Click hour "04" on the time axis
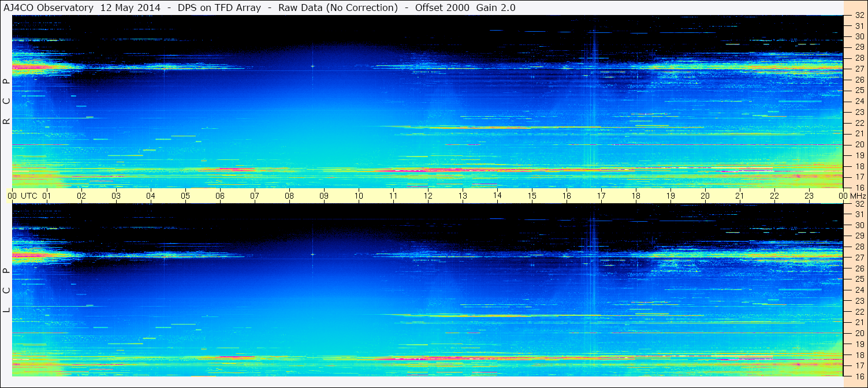Image resolution: width=868 pixels, height=388 pixels. click(151, 196)
